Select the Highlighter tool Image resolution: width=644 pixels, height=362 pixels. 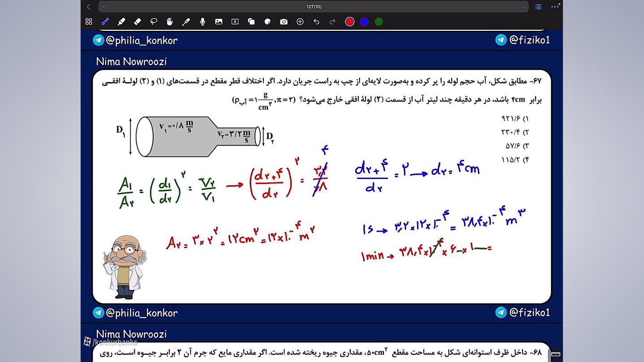(121, 21)
